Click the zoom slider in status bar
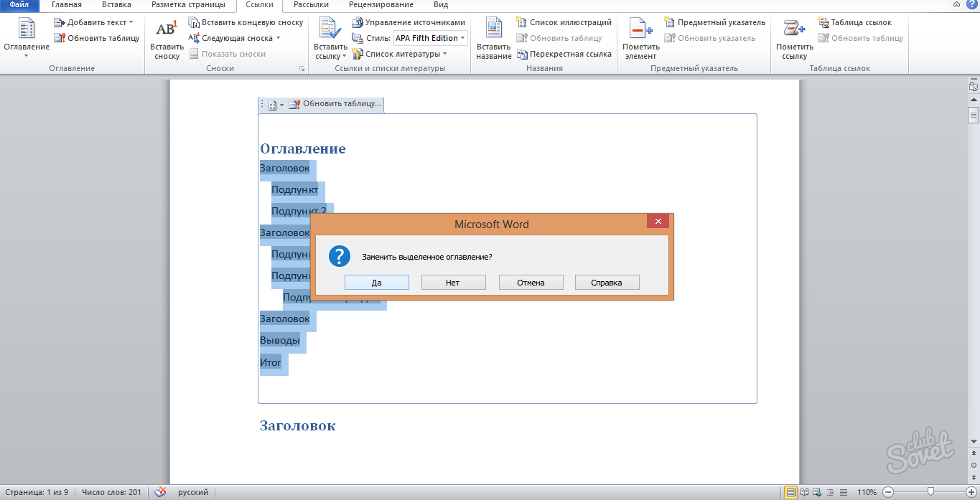The image size is (980, 500). coord(930,492)
